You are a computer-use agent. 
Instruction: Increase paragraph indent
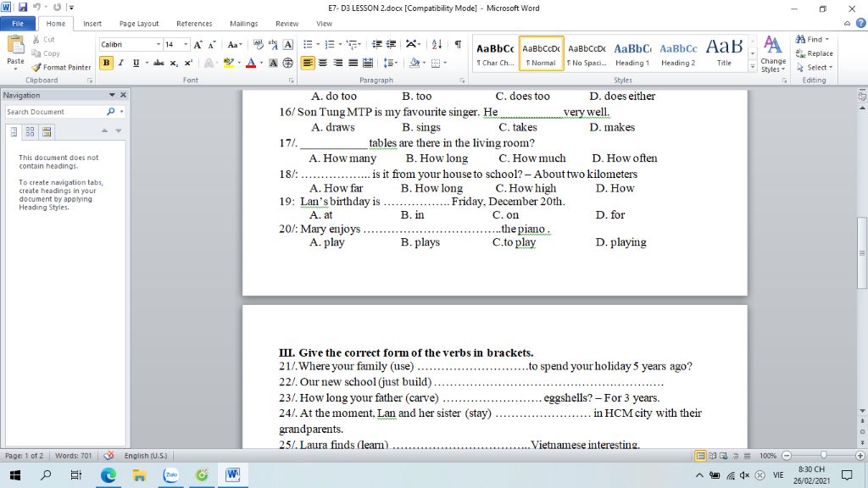(x=391, y=45)
